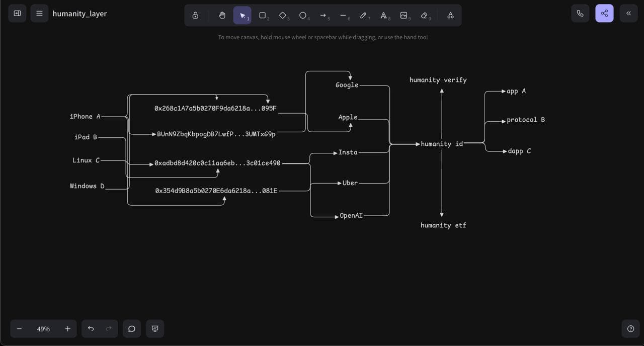Viewport: 644px width, 346px height.
Task: Select the Diamond tool
Action: point(283,15)
